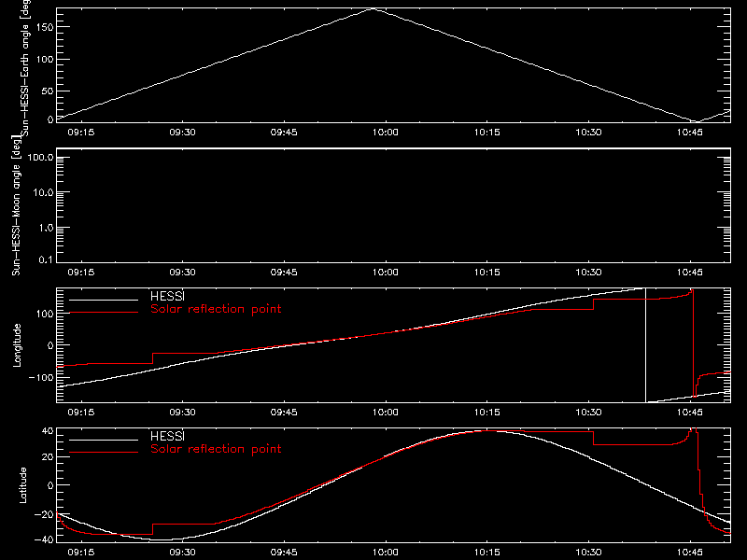The height and width of the screenshot is (560, 747).
Task: Click the 50 tick on Earth angle axis
Action: coord(48,91)
